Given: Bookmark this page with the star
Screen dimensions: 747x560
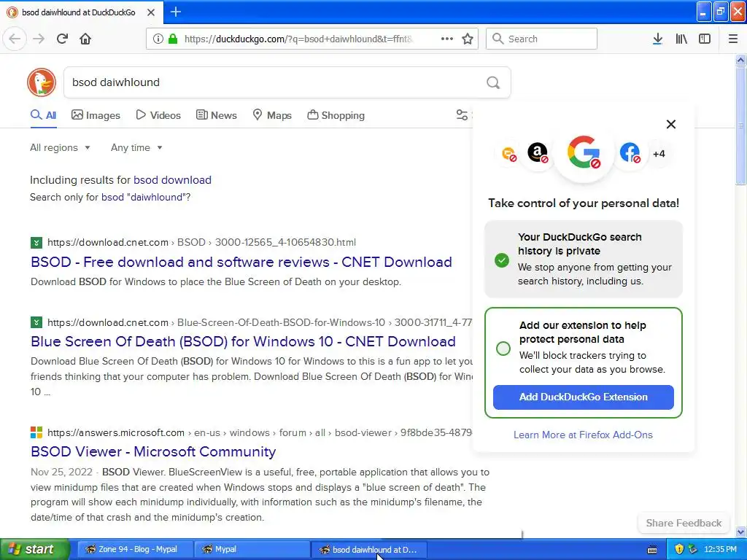Looking at the screenshot, I should click(x=468, y=39).
